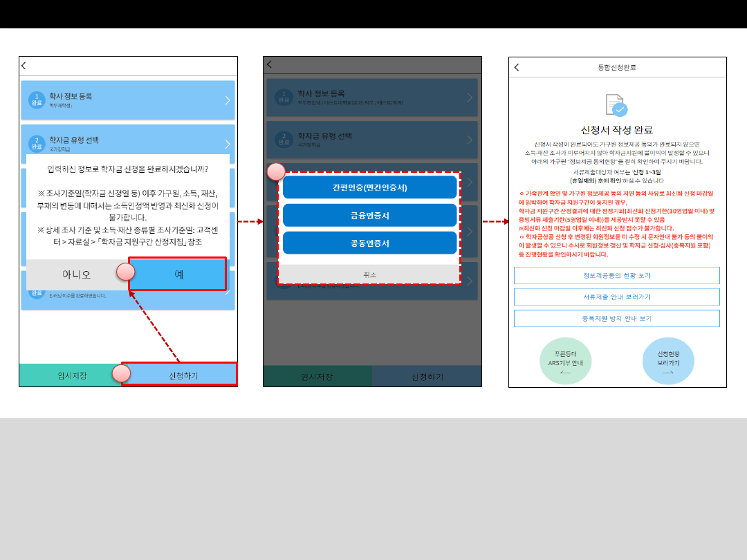This screenshot has height=560, width=747.
Task: Tap the back arrow on the middle phone screen
Action: 269,64
